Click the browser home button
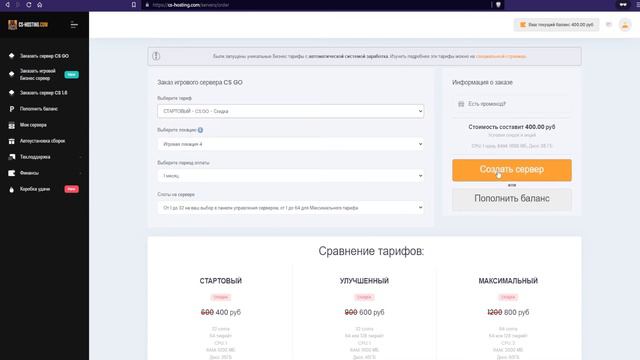Image resolution: width=640 pixels, height=360 pixels. pos(40,5)
